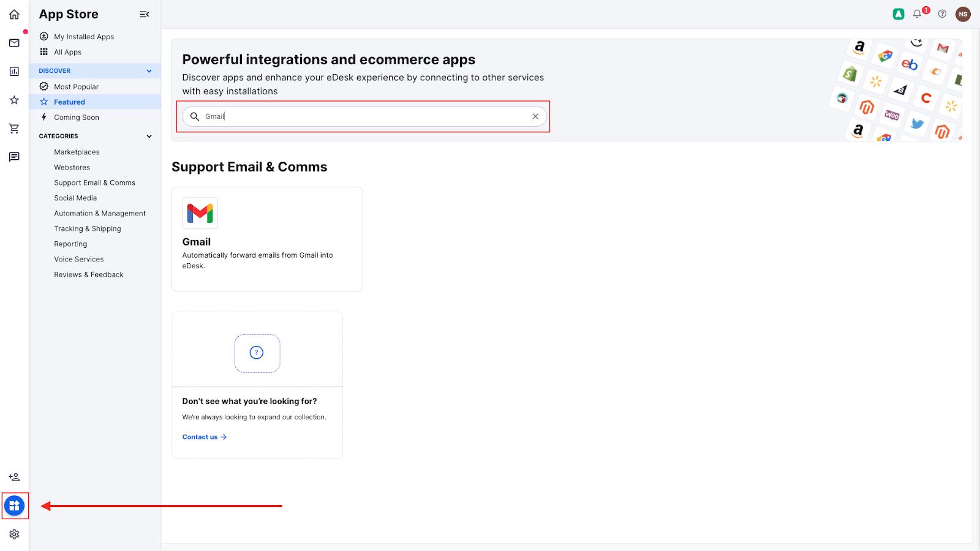Click the notifications bell icon

click(917, 14)
